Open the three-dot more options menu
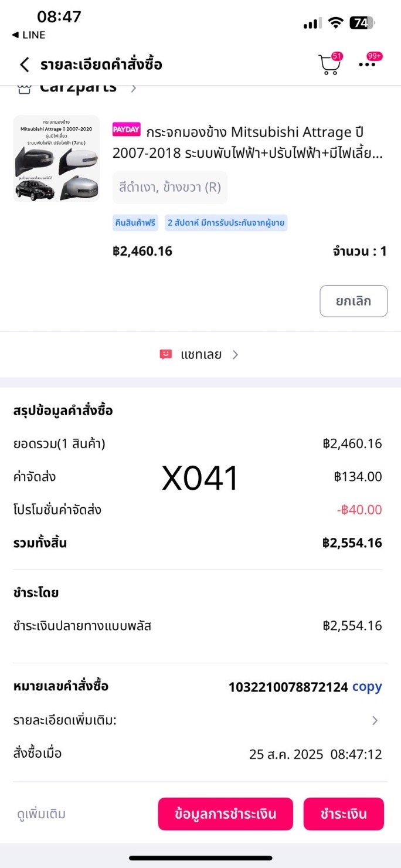 coord(368,65)
